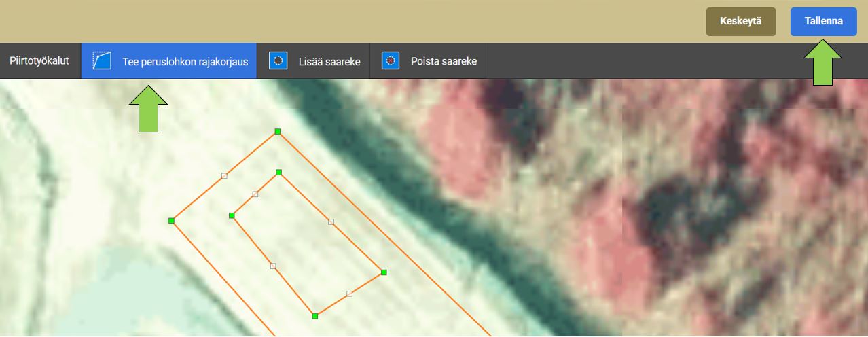Click midpoint handle on outer polygon's upper-left edge
Image resolution: width=868 pixels, height=337 pixels.
tap(225, 175)
